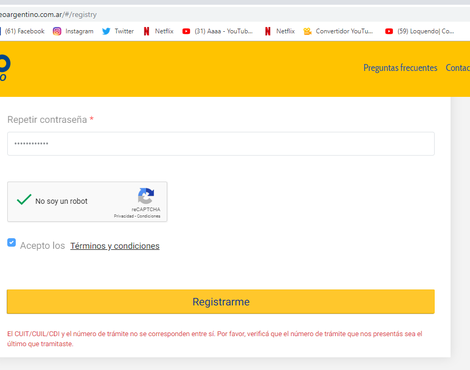The width and height of the screenshot is (470, 370).
Task: Focus the Repetir contraseña field
Action: 221,144
